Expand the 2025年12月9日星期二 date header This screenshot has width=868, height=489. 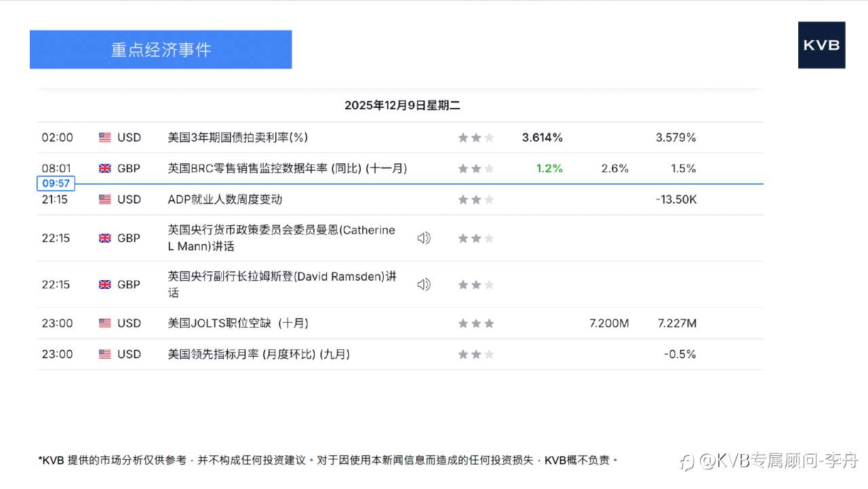(403, 105)
